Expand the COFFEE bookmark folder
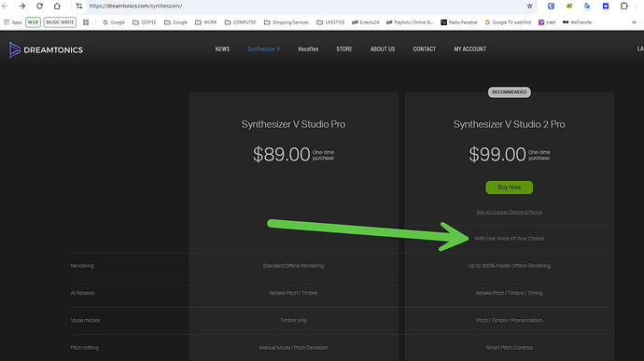 144,22
